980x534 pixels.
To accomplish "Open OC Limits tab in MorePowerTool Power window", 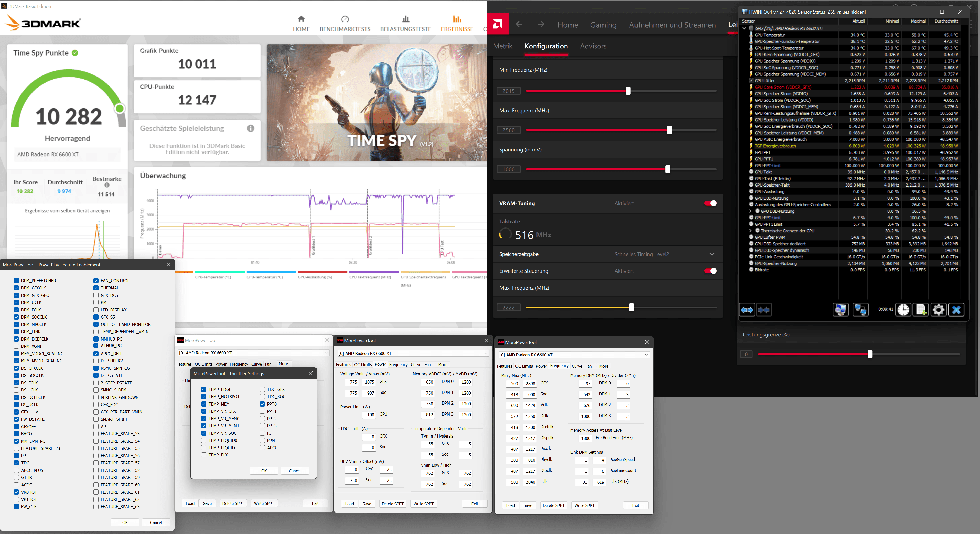I will (x=363, y=365).
